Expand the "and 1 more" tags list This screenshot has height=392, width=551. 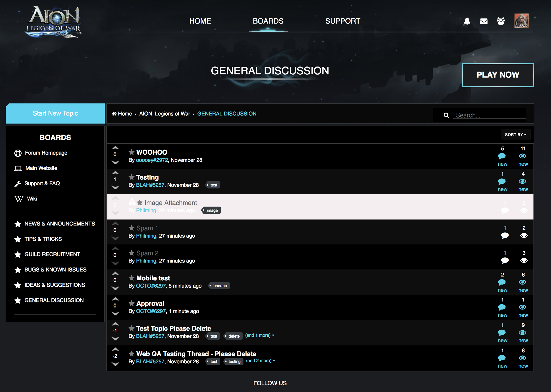point(260,335)
